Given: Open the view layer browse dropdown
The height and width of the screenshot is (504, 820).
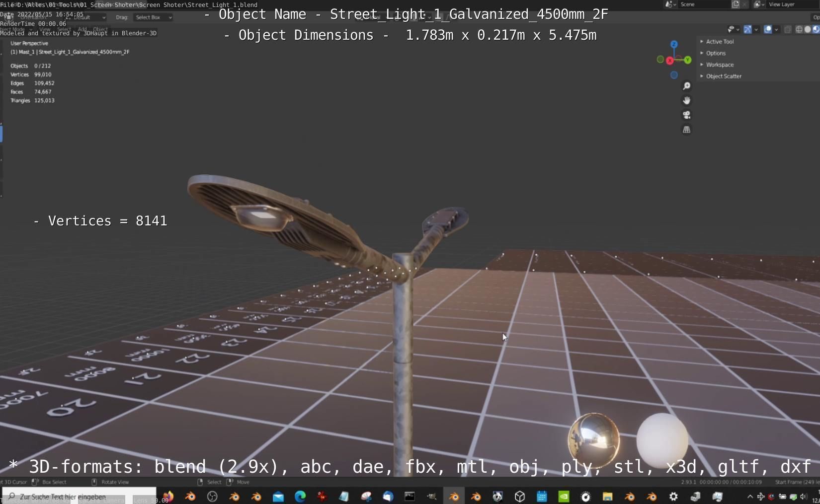Looking at the screenshot, I should [758, 4].
